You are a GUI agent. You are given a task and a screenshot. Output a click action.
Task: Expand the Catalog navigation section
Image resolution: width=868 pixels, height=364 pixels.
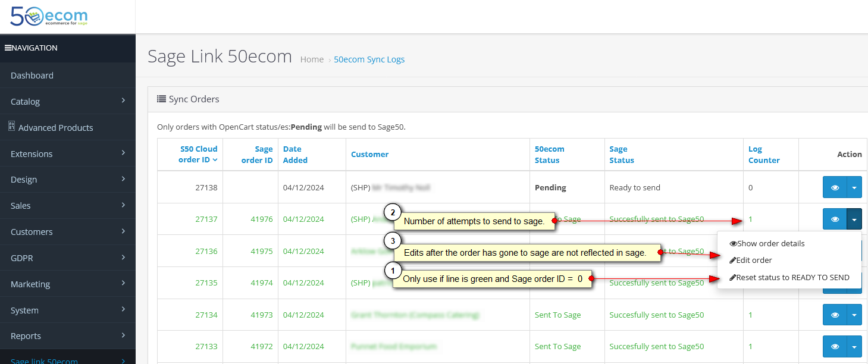coord(68,101)
